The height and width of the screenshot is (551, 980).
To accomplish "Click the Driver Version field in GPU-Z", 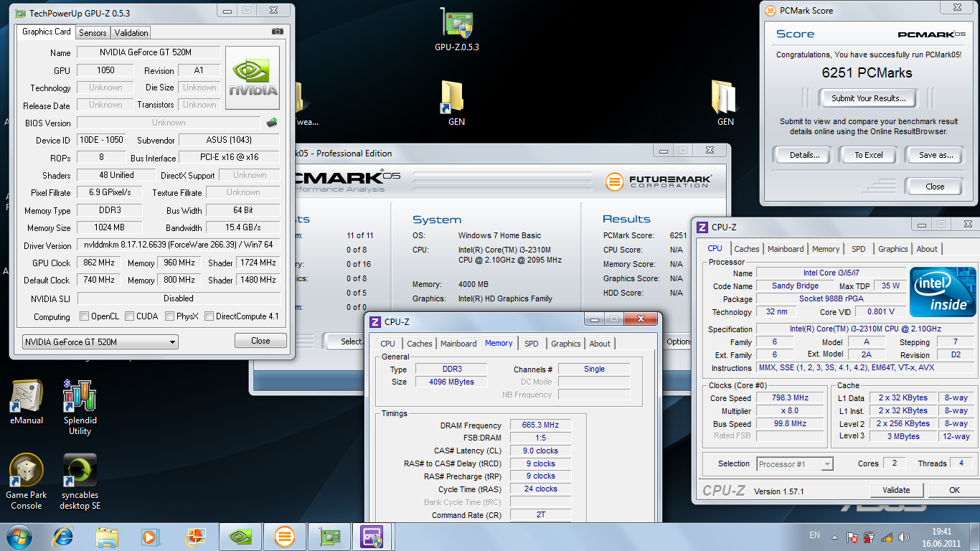I will click(x=178, y=245).
